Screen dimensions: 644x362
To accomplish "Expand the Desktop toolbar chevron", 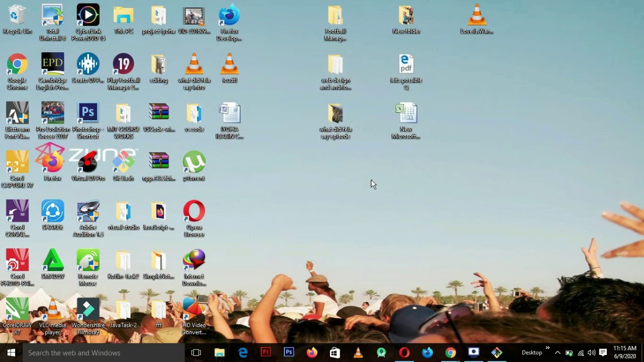I will tap(547, 348).
